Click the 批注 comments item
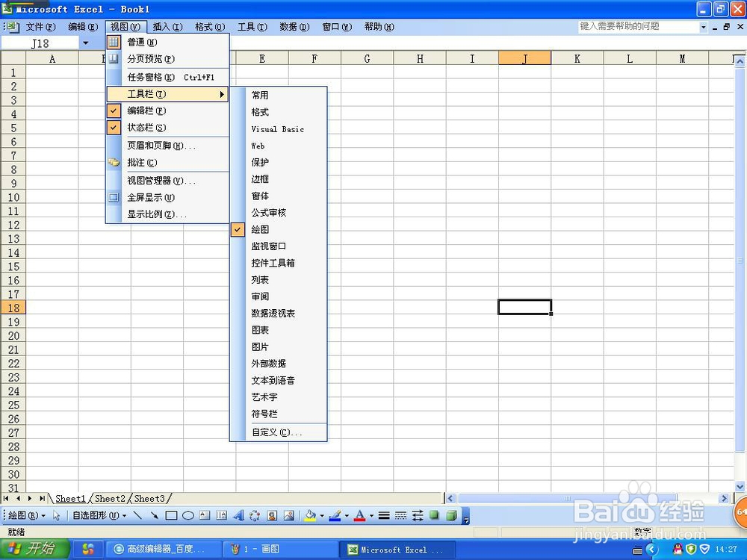This screenshot has height=560, width=747. [167, 163]
